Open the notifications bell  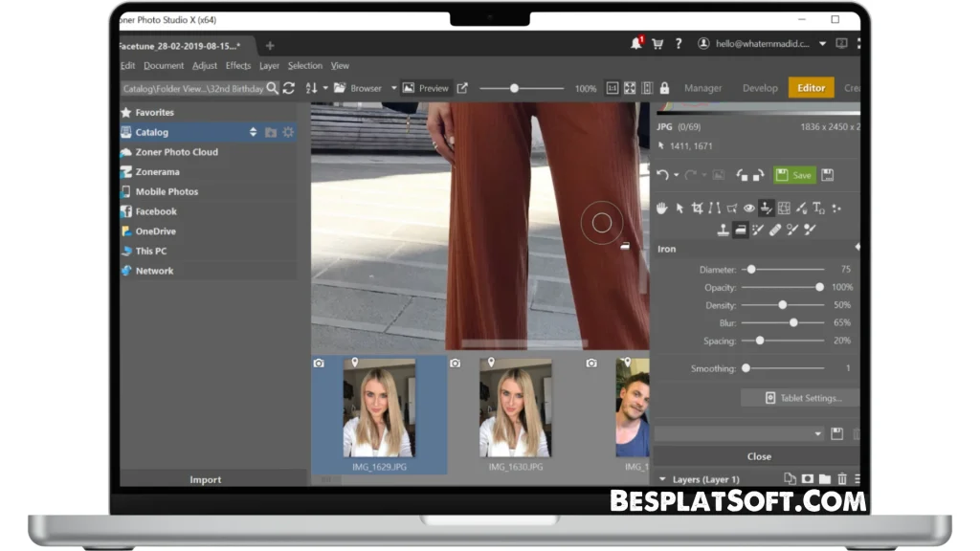pyautogui.click(x=636, y=44)
